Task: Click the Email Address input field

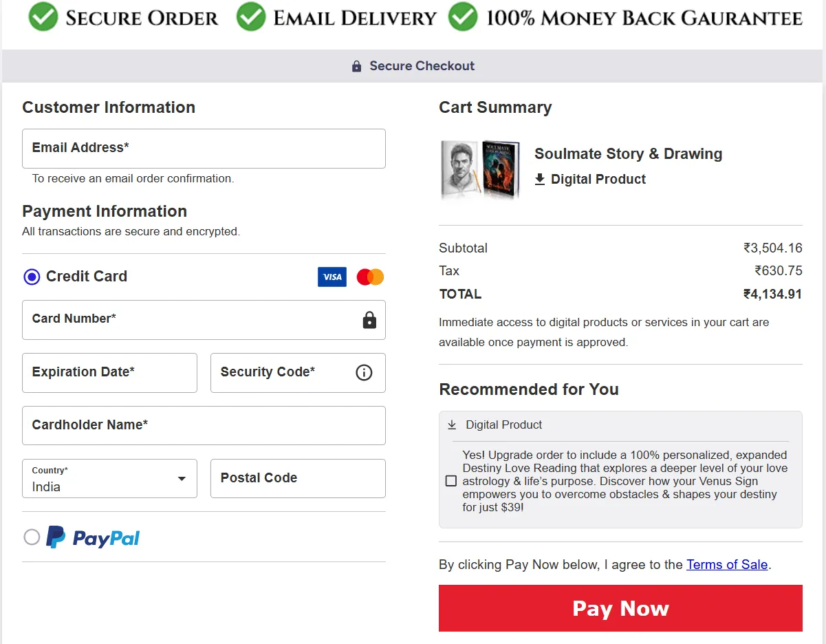Action: point(204,149)
